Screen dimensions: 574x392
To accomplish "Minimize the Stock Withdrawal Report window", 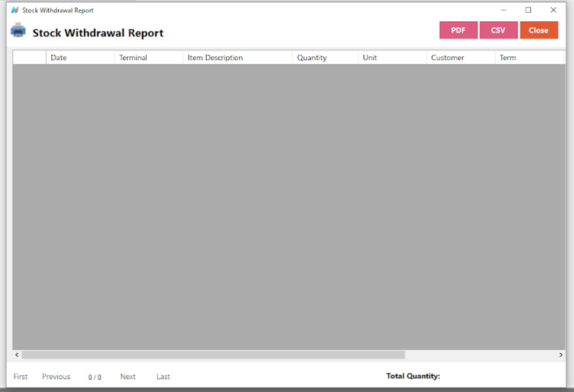I will [504, 10].
